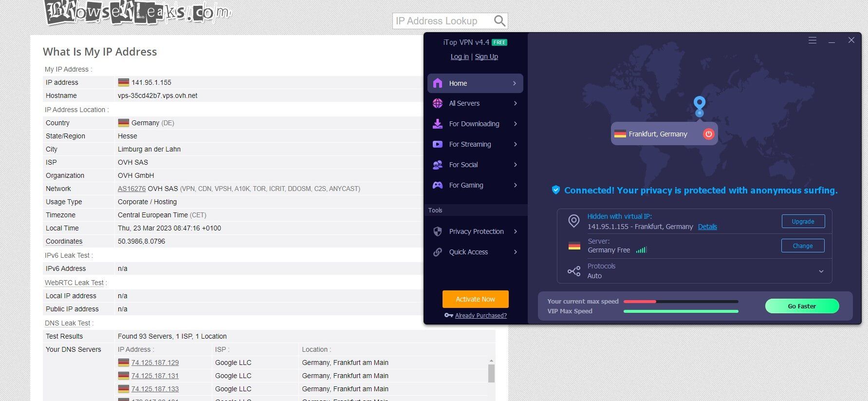Expand the Quick Access chevron
This screenshot has height=401, width=868.
click(515, 252)
